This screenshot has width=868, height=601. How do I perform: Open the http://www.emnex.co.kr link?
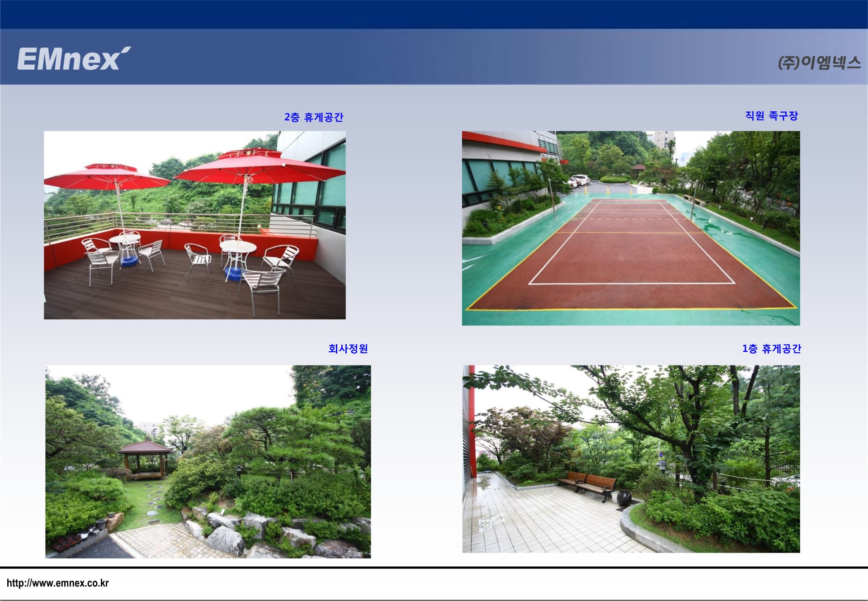[x=58, y=583]
